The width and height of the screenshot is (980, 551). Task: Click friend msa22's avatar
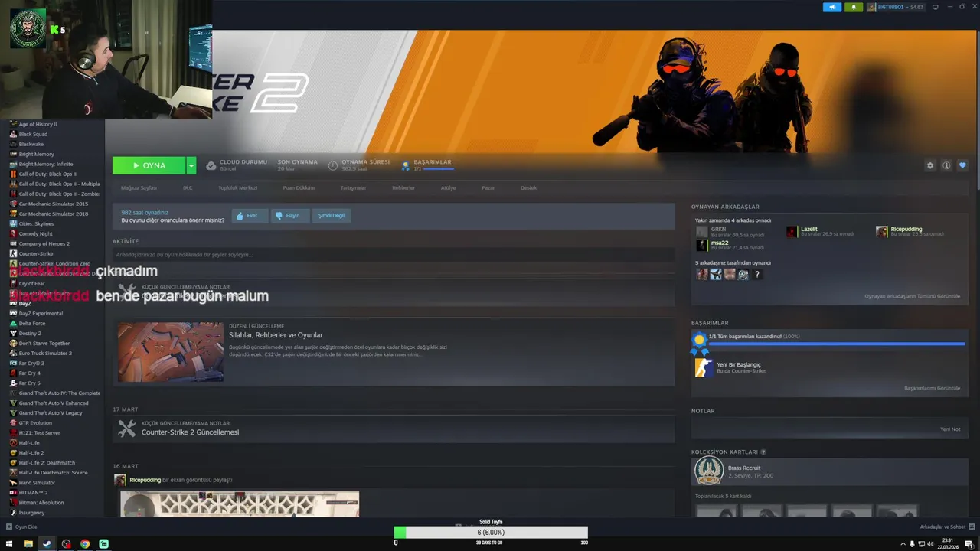[701, 245]
